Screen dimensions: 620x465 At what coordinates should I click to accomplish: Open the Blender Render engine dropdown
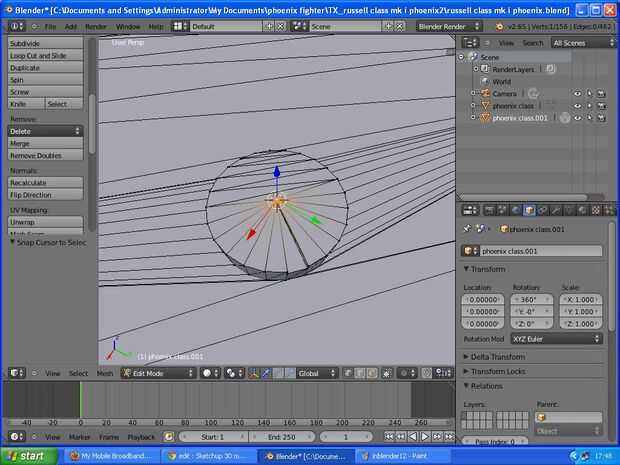(448, 26)
